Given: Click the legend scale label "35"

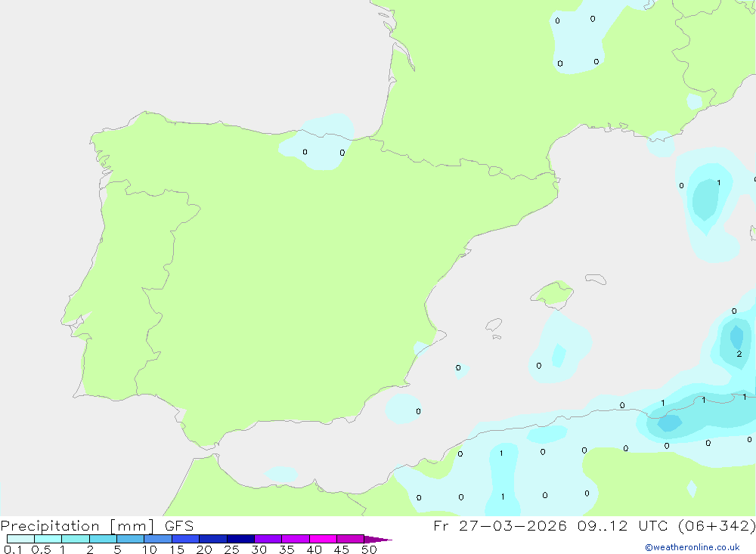Looking at the screenshot, I should pyautogui.click(x=287, y=549).
